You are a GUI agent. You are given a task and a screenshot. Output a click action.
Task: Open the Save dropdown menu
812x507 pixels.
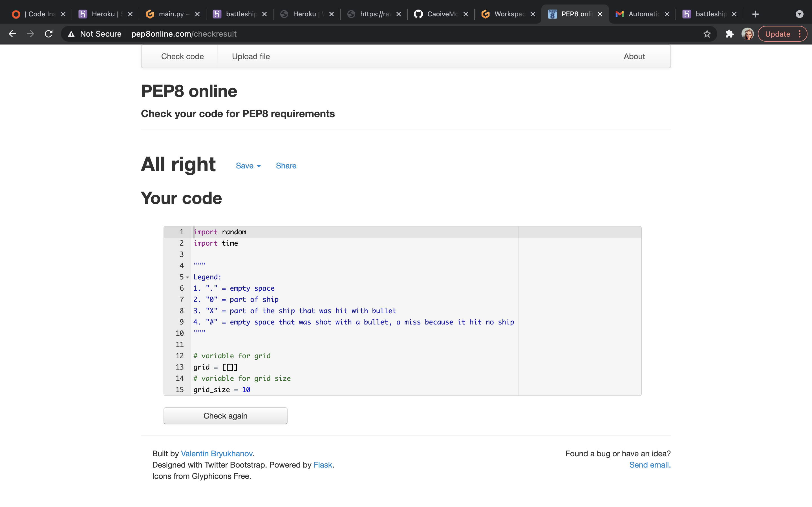(x=248, y=166)
